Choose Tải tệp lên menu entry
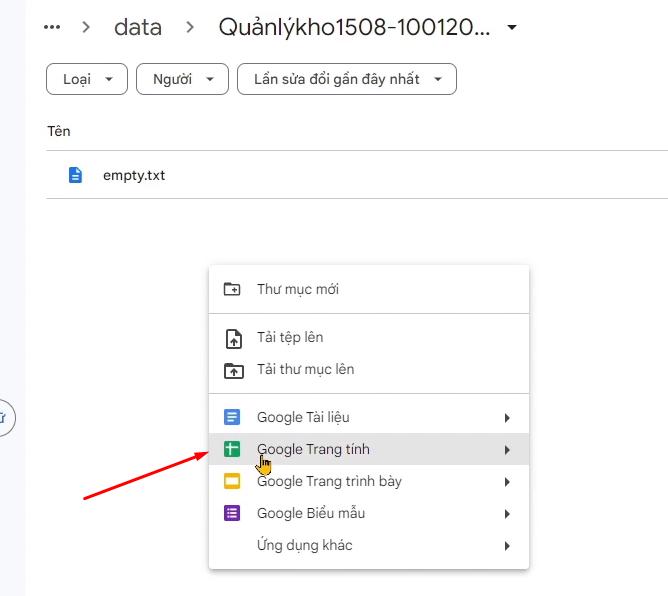Screen dimensions: 668x596 pos(290,338)
